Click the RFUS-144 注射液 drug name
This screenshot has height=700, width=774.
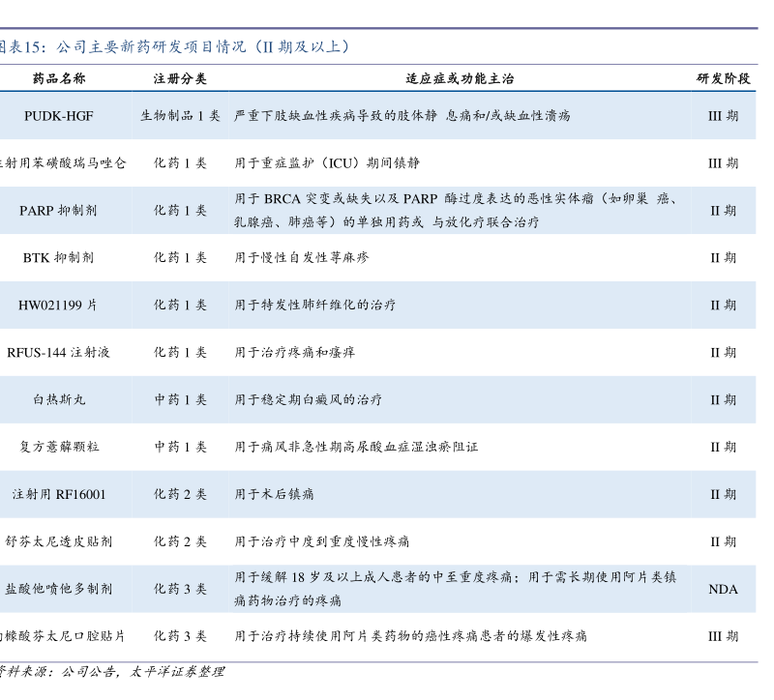(x=59, y=352)
